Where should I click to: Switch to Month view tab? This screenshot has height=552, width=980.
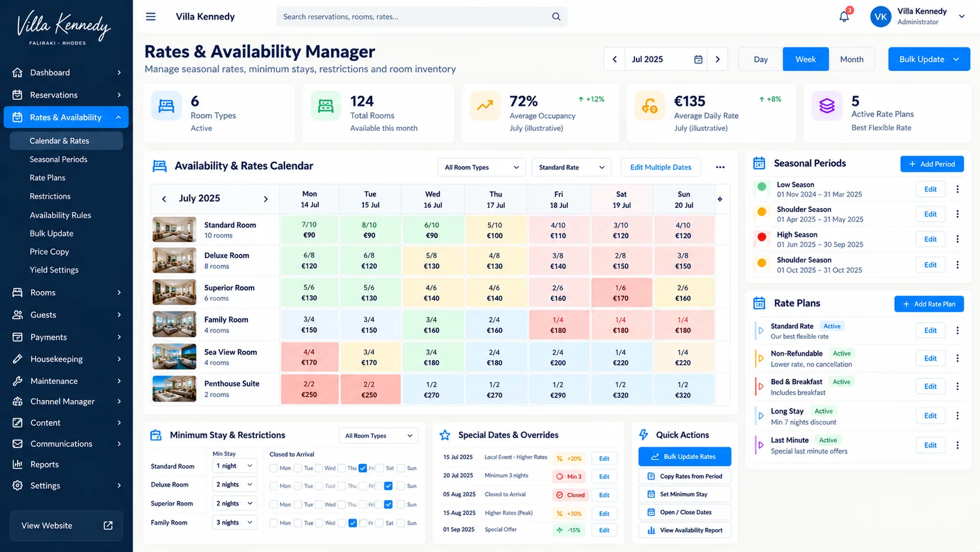tap(852, 59)
